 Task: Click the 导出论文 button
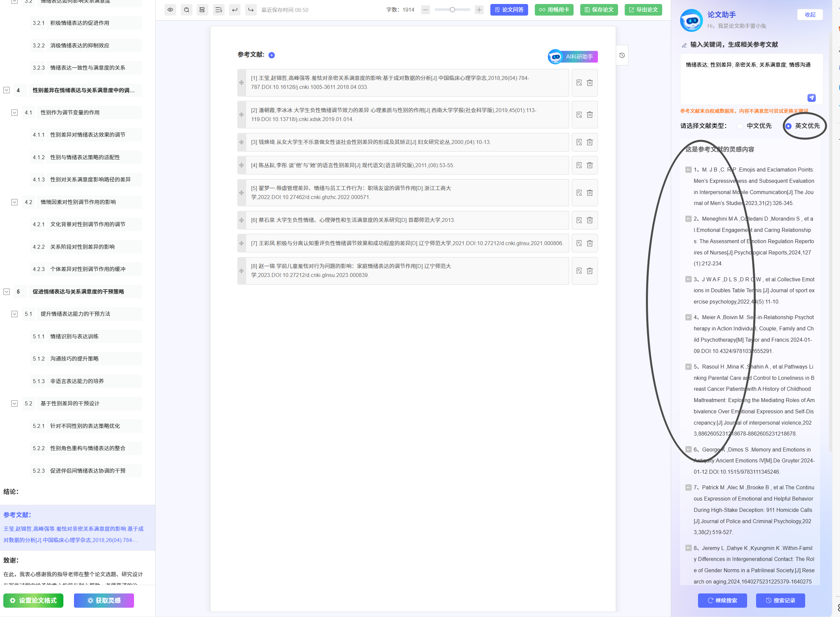pos(643,10)
